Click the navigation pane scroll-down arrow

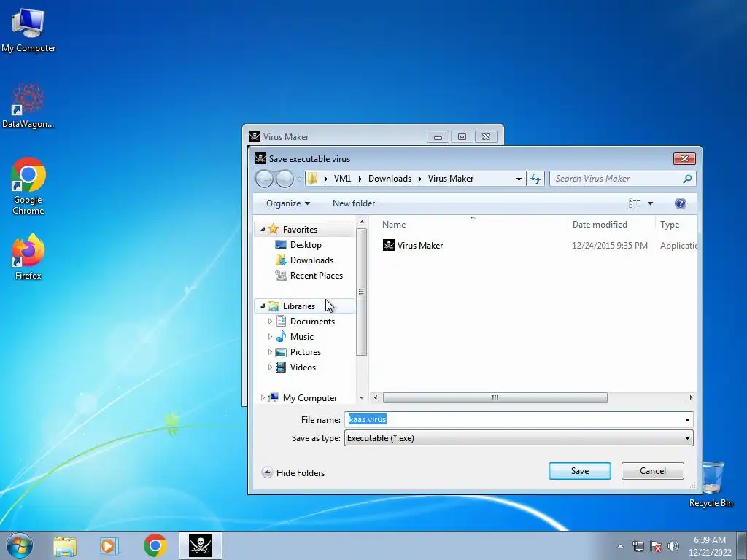pyautogui.click(x=362, y=397)
